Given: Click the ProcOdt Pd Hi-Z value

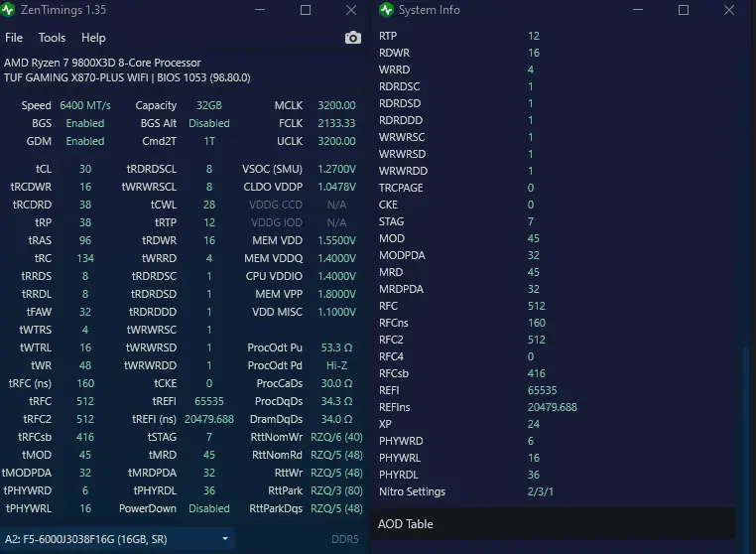Looking at the screenshot, I should pos(336,365).
